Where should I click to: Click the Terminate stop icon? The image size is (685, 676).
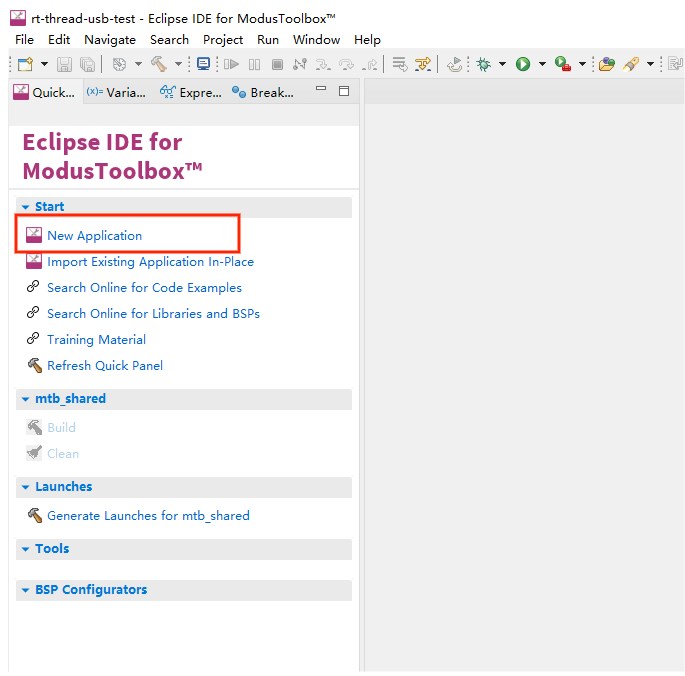tap(277, 65)
